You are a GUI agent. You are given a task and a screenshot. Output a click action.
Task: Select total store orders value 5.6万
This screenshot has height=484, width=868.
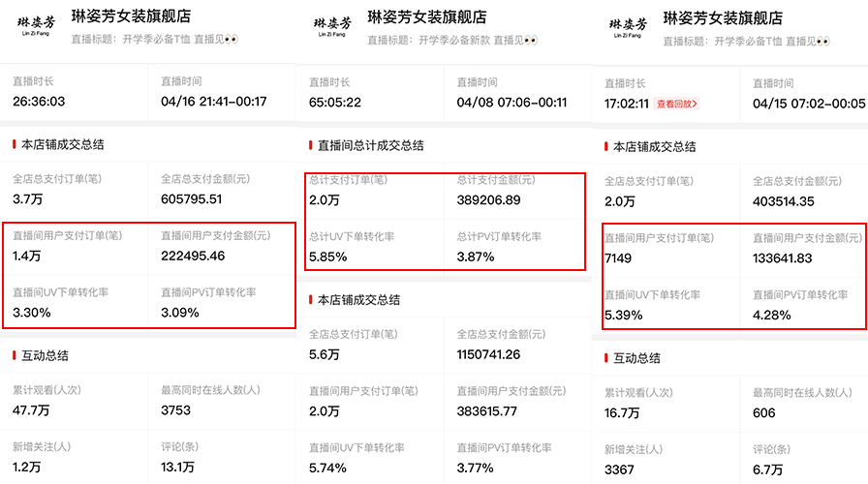324,354
